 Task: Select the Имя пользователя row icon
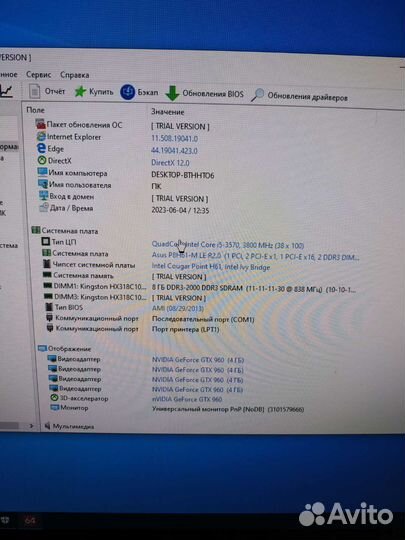point(43,184)
